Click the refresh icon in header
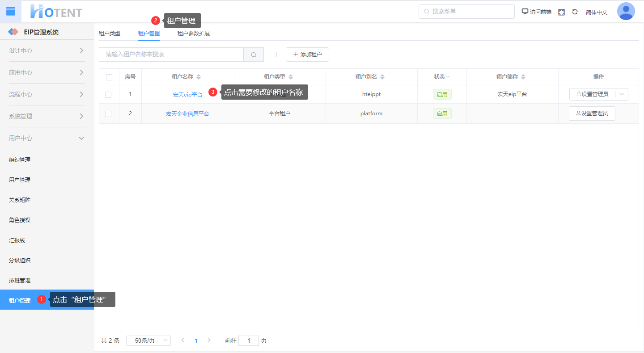 [x=575, y=12]
